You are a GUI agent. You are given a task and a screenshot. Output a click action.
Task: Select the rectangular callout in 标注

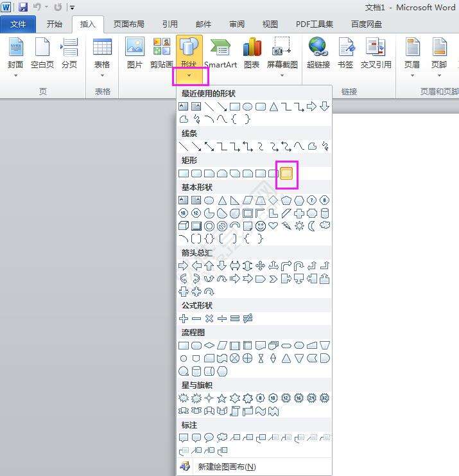tap(184, 437)
